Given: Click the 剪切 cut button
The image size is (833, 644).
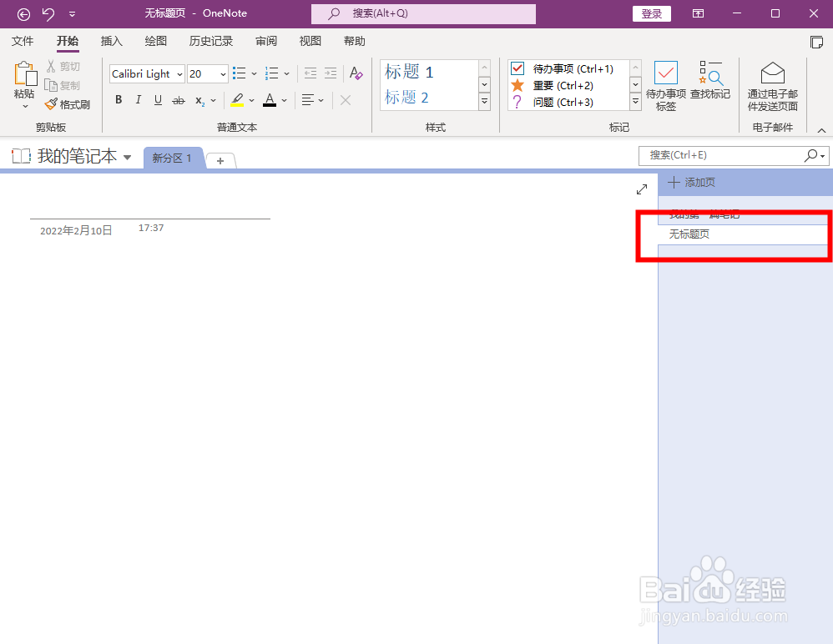Looking at the screenshot, I should coord(63,66).
